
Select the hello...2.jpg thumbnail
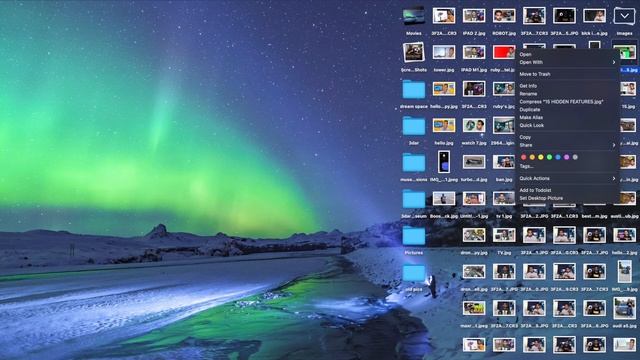pyautogui.click(x=624, y=235)
